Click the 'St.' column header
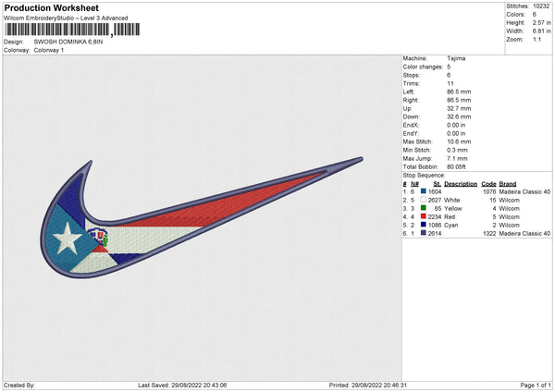 [x=438, y=184]
